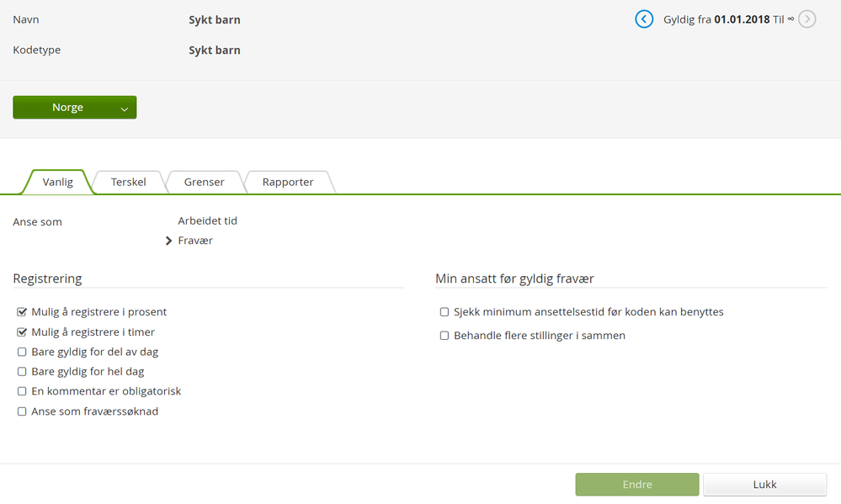Select the Arbeidet tid option
841x504 pixels.
coord(207,220)
